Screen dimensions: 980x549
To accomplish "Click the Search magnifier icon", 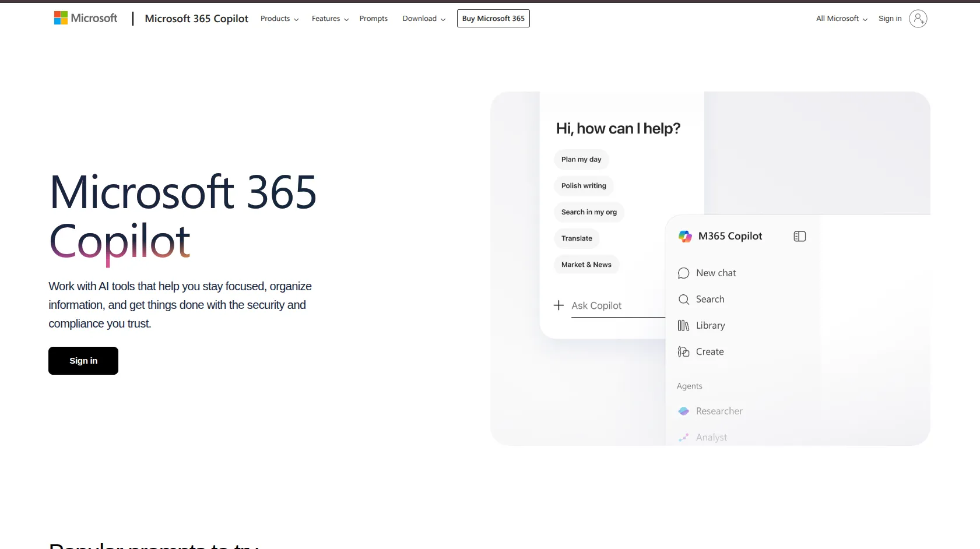I will (684, 300).
